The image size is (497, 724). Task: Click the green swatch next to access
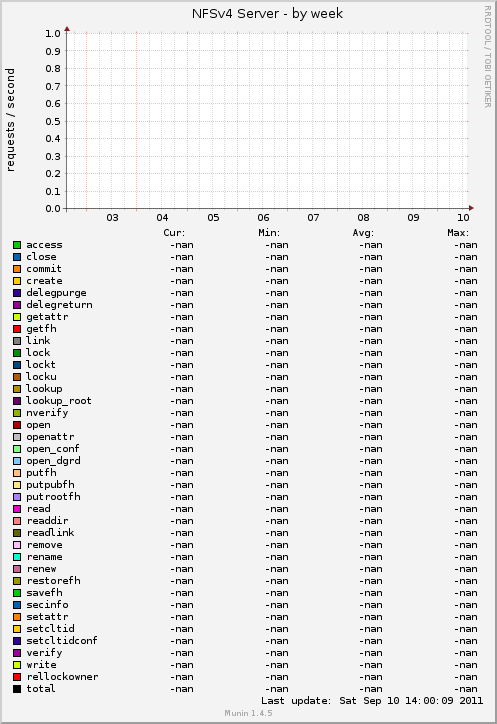pos(17,245)
